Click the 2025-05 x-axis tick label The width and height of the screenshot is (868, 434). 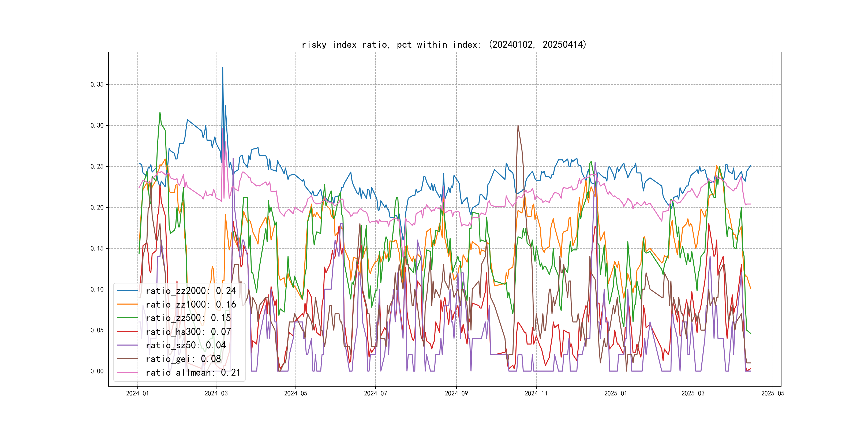[773, 393]
